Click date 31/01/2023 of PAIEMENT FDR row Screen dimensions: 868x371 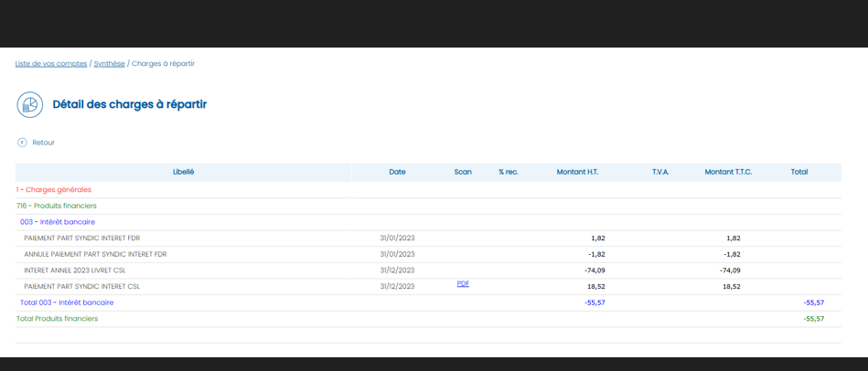[397, 238]
